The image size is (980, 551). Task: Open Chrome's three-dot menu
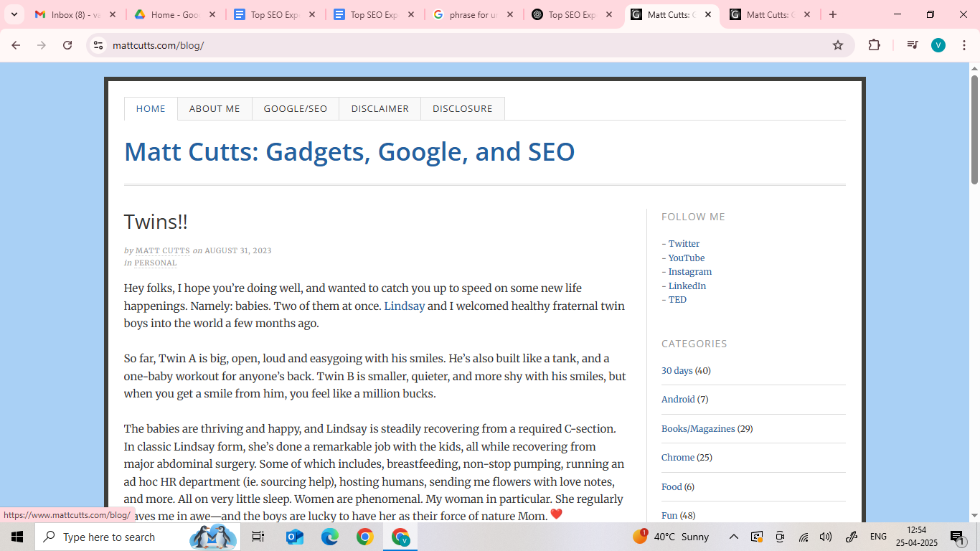click(964, 45)
